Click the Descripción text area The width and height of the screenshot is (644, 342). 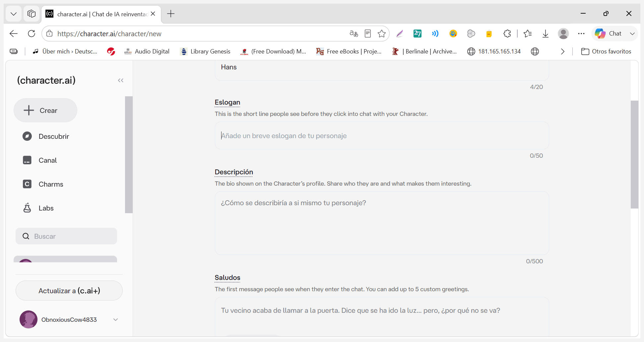(x=382, y=223)
